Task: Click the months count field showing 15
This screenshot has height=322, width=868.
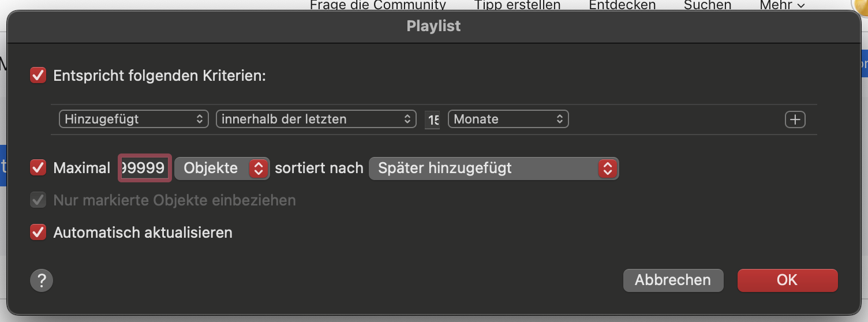Action: (432, 119)
